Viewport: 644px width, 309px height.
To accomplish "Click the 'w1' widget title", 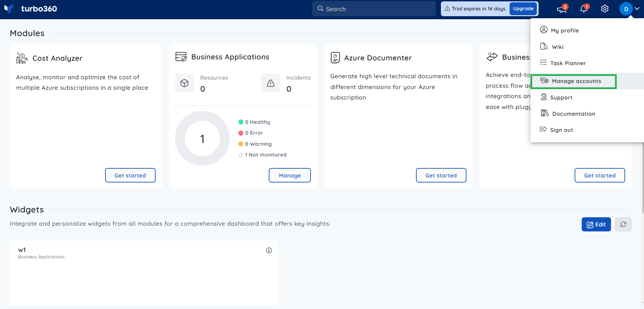I will pos(22,250).
